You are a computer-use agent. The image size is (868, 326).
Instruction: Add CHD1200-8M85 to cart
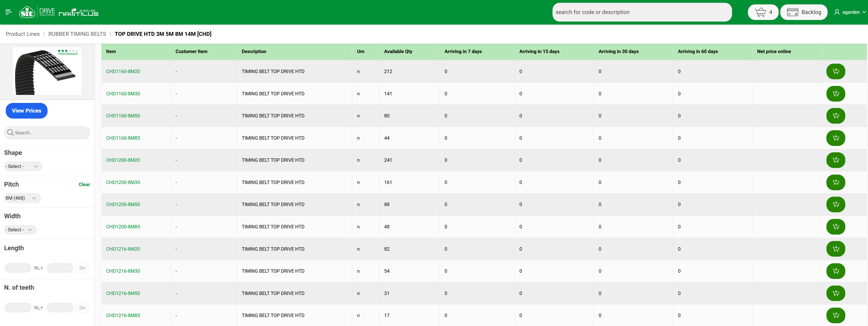coord(835,227)
